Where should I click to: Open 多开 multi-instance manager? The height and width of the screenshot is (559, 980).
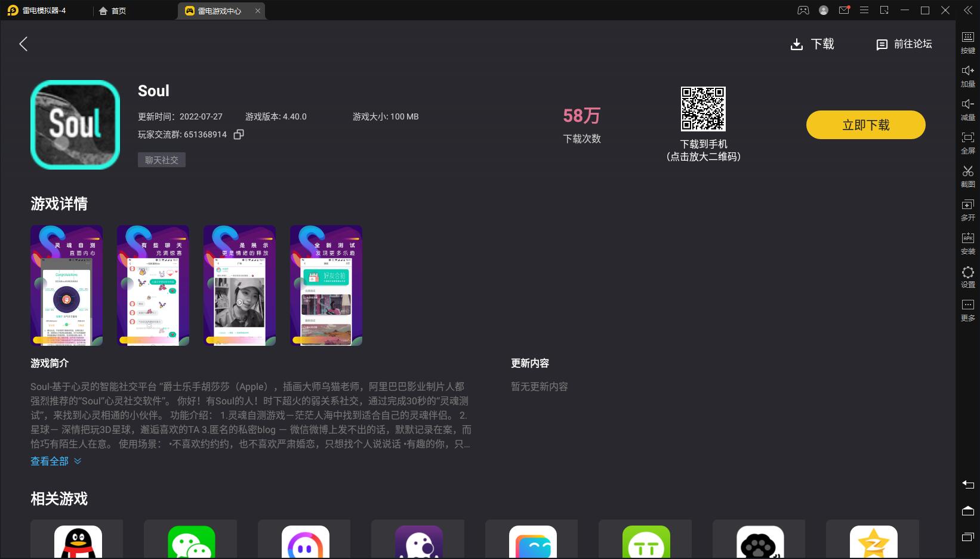(968, 210)
